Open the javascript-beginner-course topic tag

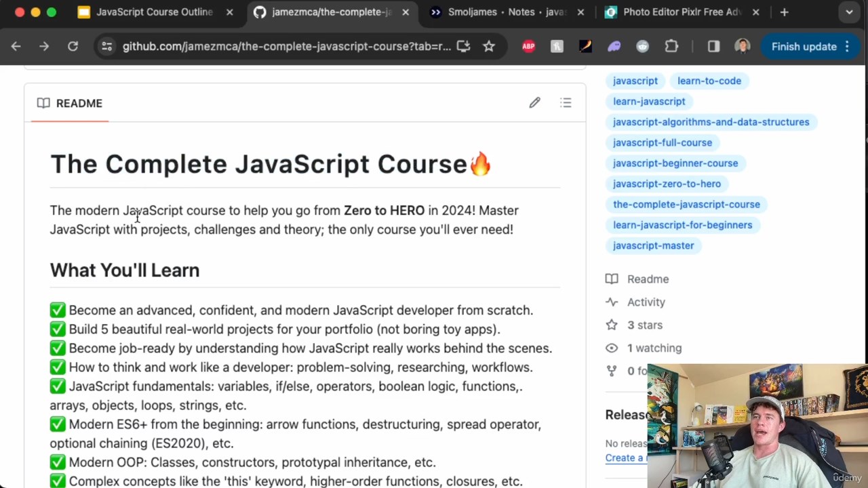(675, 163)
